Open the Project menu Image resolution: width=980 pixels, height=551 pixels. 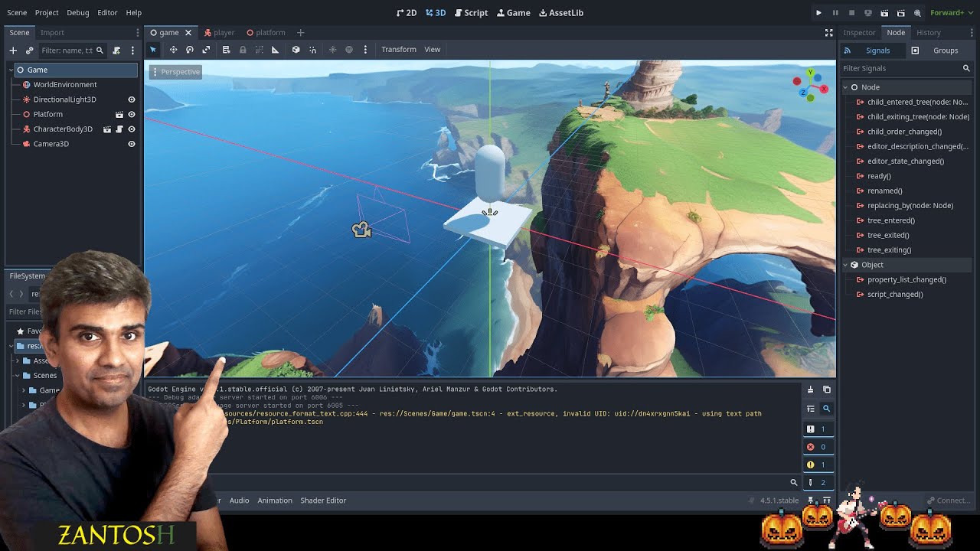tap(47, 13)
